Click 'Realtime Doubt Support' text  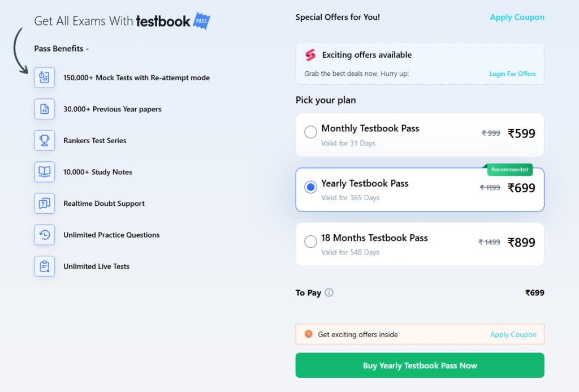[104, 203]
